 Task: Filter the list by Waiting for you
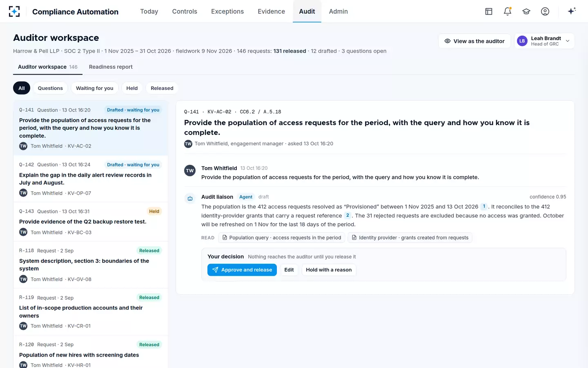pyautogui.click(x=95, y=88)
